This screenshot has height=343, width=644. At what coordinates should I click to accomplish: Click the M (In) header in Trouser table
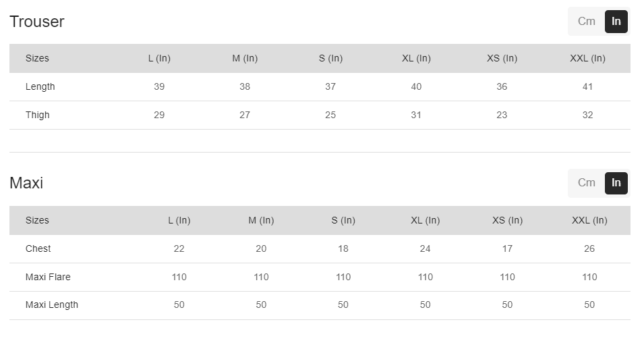click(x=245, y=58)
